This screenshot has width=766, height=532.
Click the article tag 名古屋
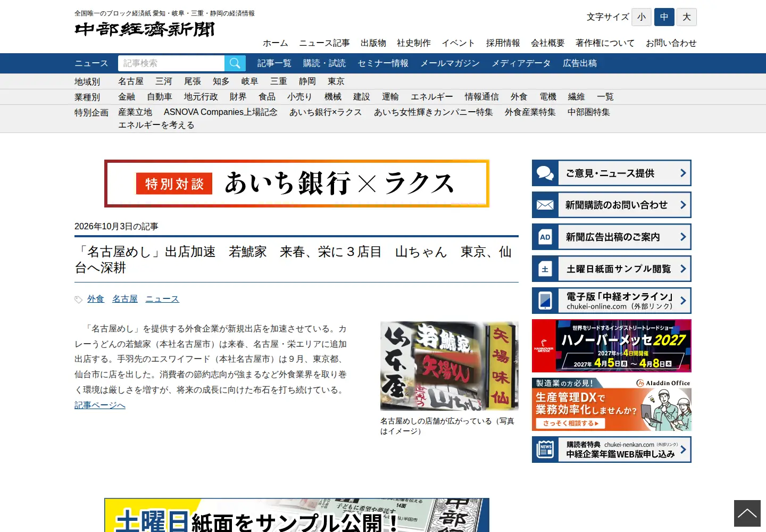[125, 299]
